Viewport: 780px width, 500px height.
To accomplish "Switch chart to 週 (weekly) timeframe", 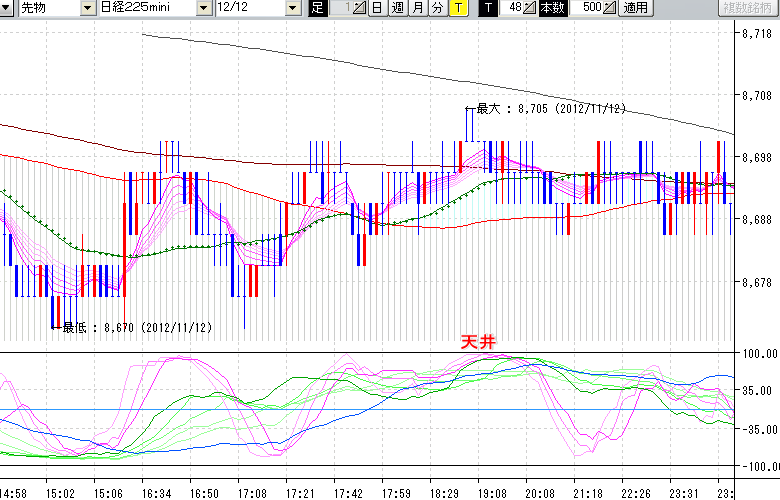I will pyautogui.click(x=397, y=8).
